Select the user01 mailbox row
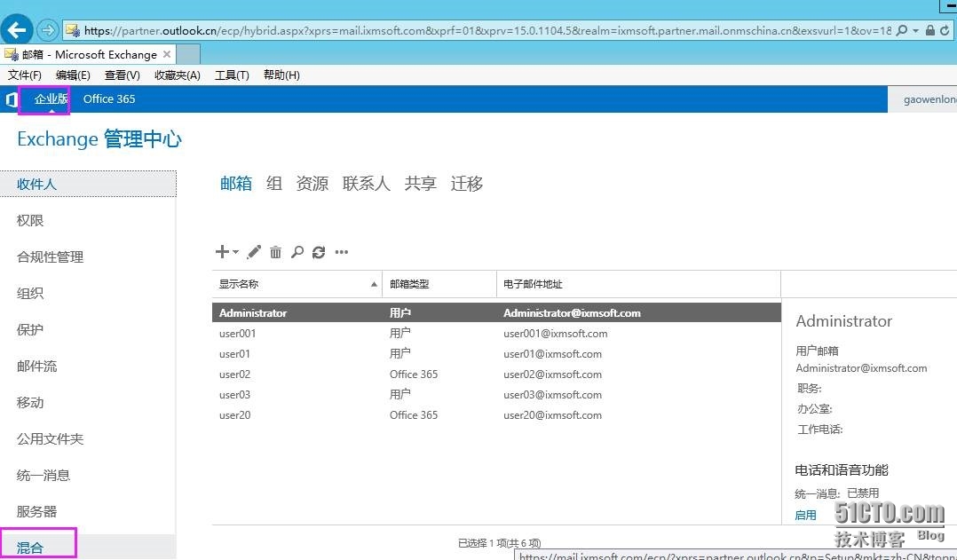 click(x=496, y=354)
